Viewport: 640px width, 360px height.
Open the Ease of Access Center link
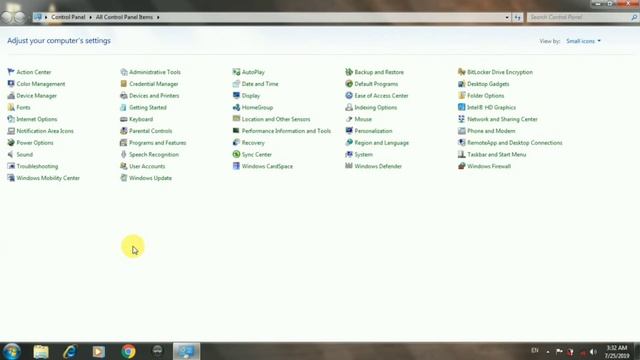pos(381,96)
